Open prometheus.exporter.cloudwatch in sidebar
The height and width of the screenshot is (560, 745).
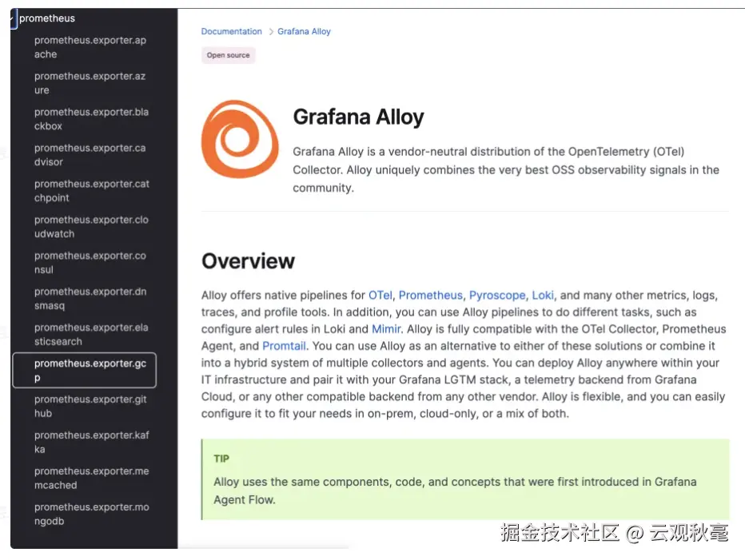91,227
